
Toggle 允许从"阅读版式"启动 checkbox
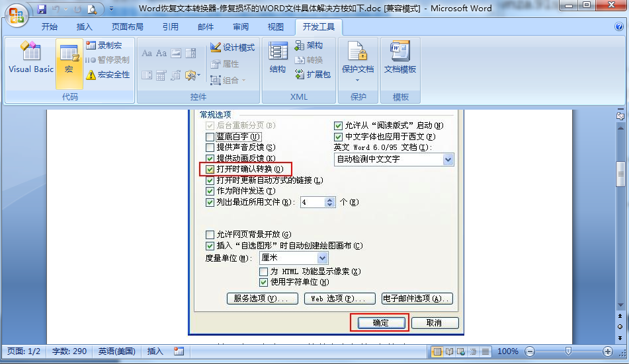pyautogui.click(x=338, y=126)
